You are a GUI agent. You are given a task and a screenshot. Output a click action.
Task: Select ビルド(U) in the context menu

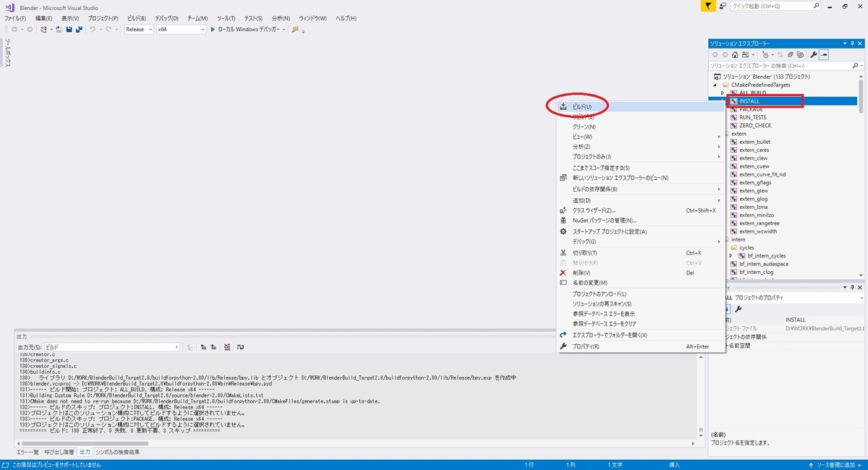640,106
